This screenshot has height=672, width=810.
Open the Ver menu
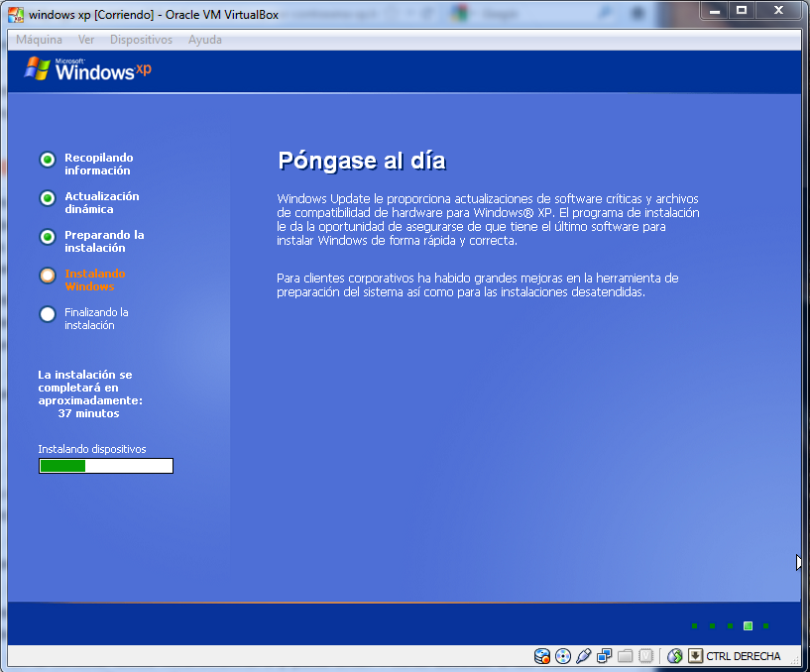[x=86, y=40]
